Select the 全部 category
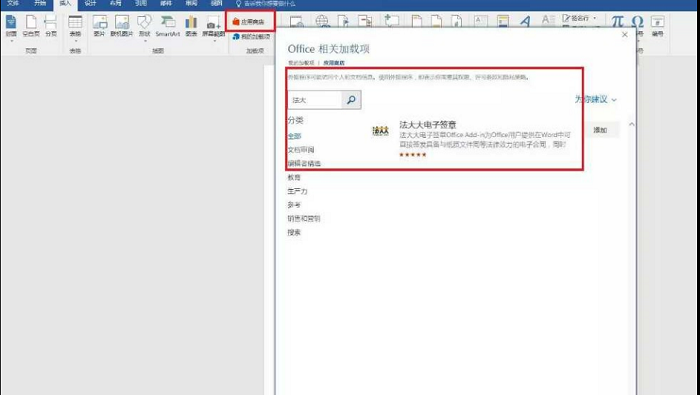 [294, 136]
